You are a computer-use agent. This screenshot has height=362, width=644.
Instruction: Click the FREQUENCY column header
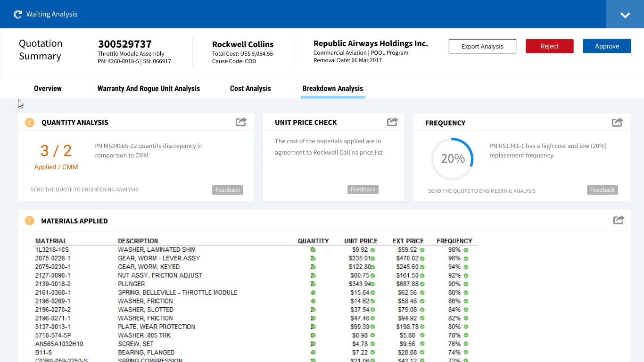coord(454,241)
